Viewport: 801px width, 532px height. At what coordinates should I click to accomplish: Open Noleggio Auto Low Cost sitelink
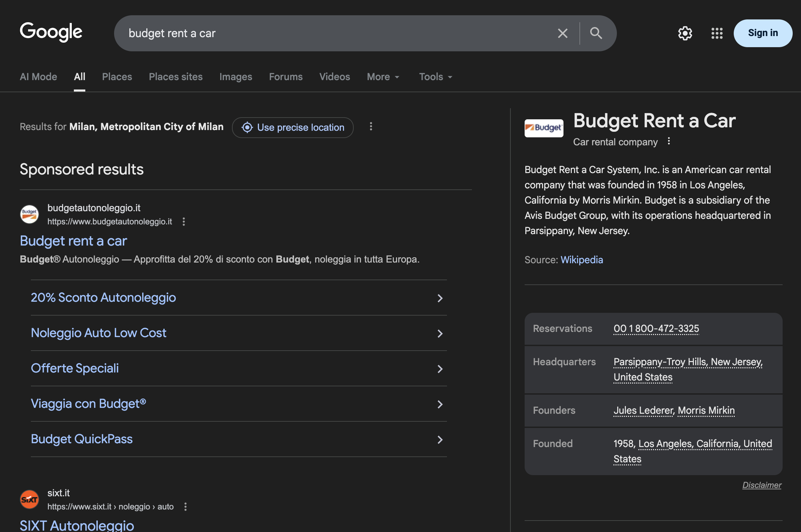point(98,333)
